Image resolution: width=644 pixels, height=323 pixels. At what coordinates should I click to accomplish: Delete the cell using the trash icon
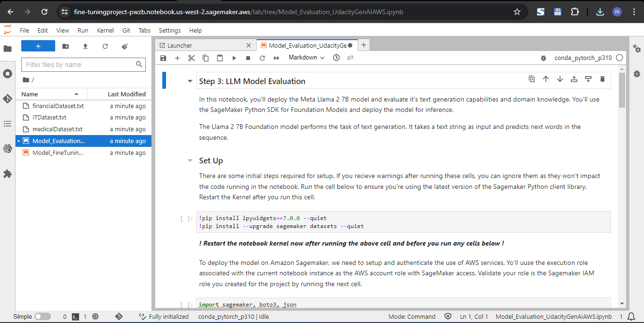602,79
